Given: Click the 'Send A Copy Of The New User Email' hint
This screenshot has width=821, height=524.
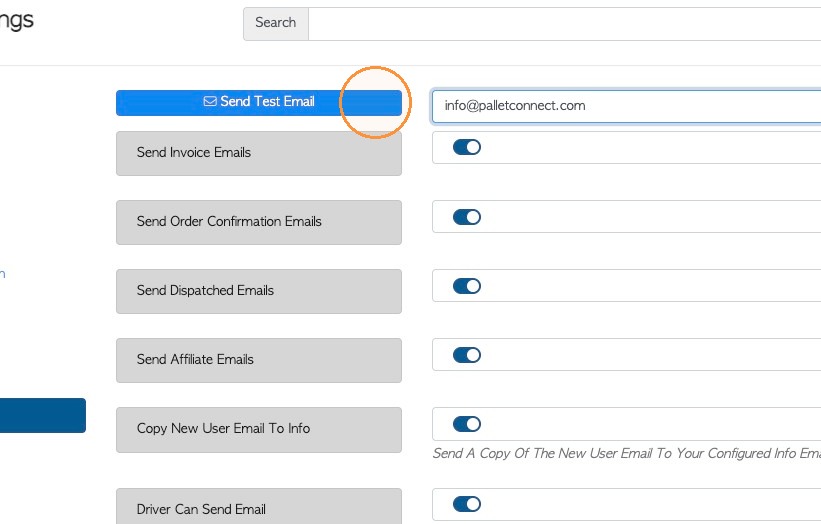Looking at the screenshot, I should pos(626,453).
